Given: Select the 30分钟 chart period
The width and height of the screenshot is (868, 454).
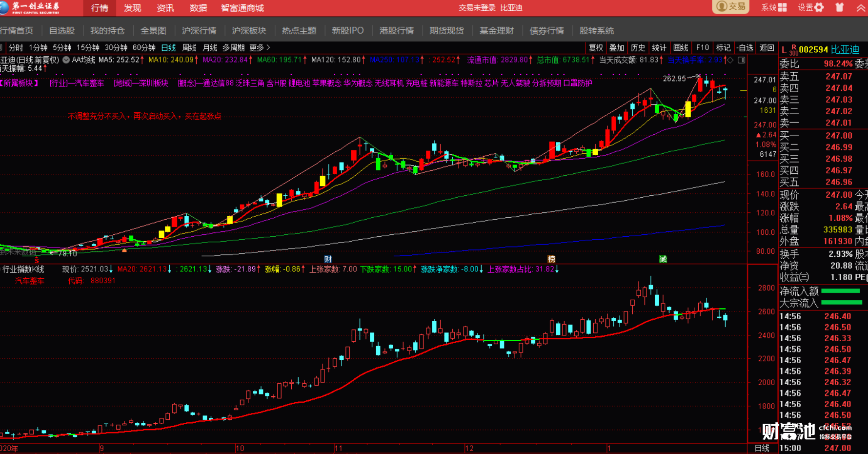Looking at the screenshot, I should tap(116, 48).
